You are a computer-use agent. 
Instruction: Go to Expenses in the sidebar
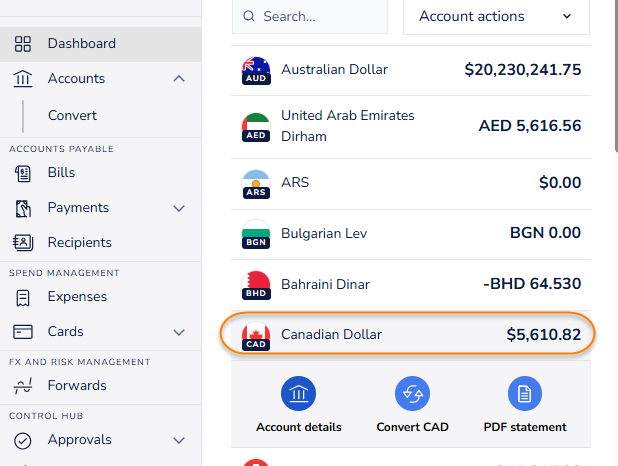(77, 297)
